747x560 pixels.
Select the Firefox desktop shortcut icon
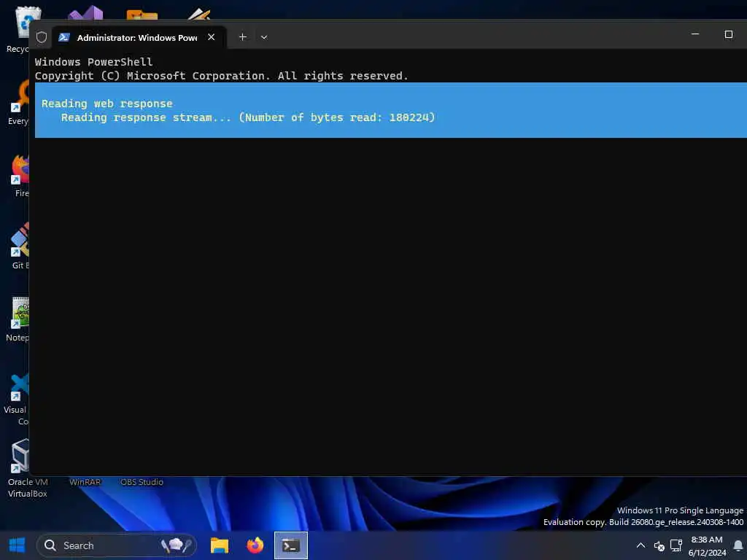pos(20,175)
